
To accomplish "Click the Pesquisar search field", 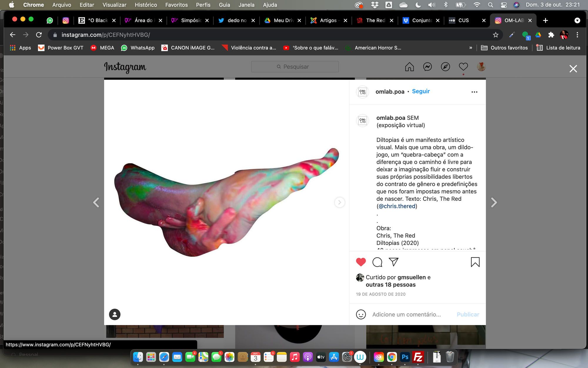I will coord(295,67).
